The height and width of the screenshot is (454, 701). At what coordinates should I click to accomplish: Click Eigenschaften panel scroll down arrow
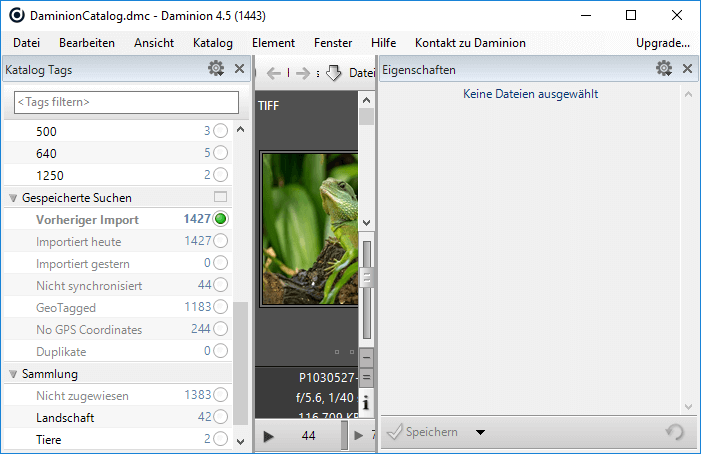pos(688,407)
